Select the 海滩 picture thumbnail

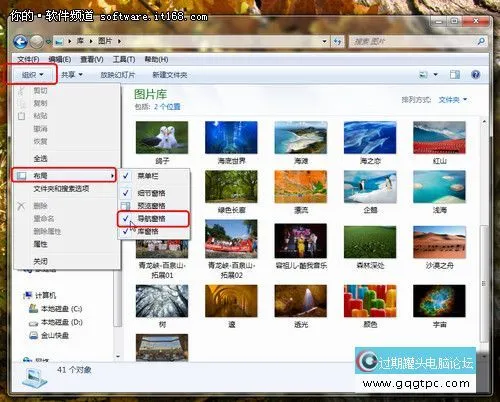(x=301, y=137)
